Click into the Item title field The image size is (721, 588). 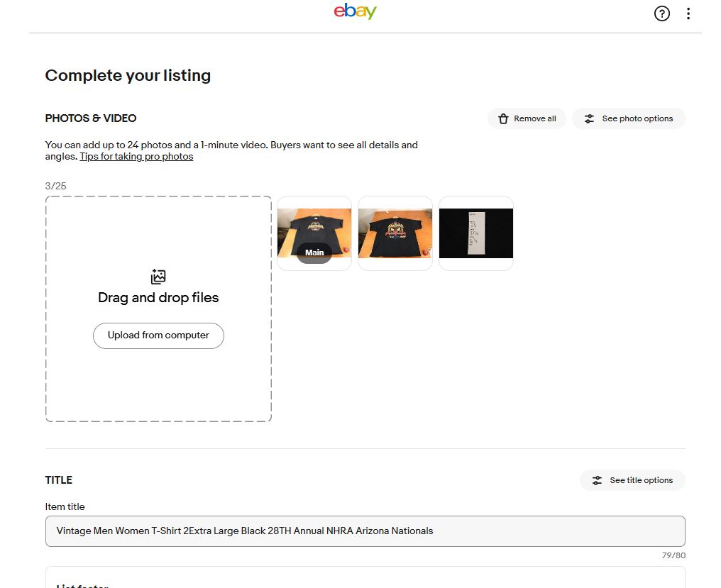(365, 531)
